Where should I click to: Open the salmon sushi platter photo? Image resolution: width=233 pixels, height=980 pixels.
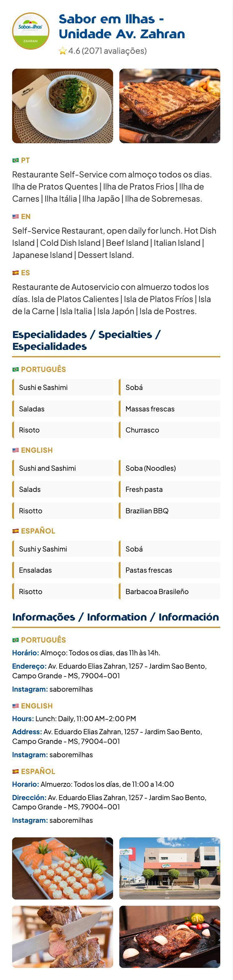pyautogui.click(x=63, y=868)
